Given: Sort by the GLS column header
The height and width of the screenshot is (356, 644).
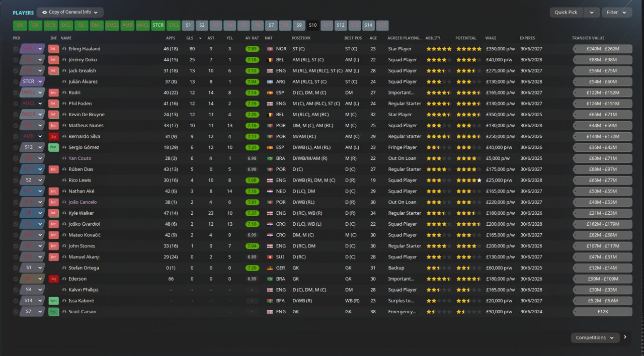Looking at the screenshot, I should coord(189,38).
